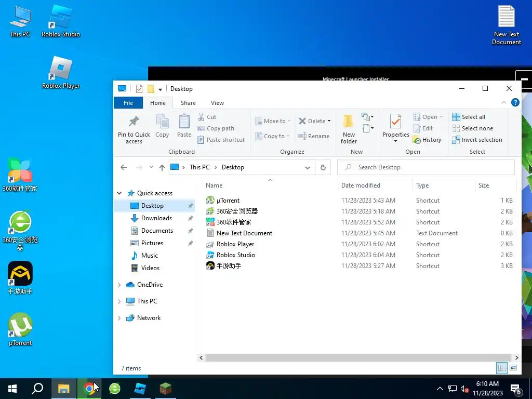Open the Explorer Help icon
The image size is (532, 399).
point(515,102)
